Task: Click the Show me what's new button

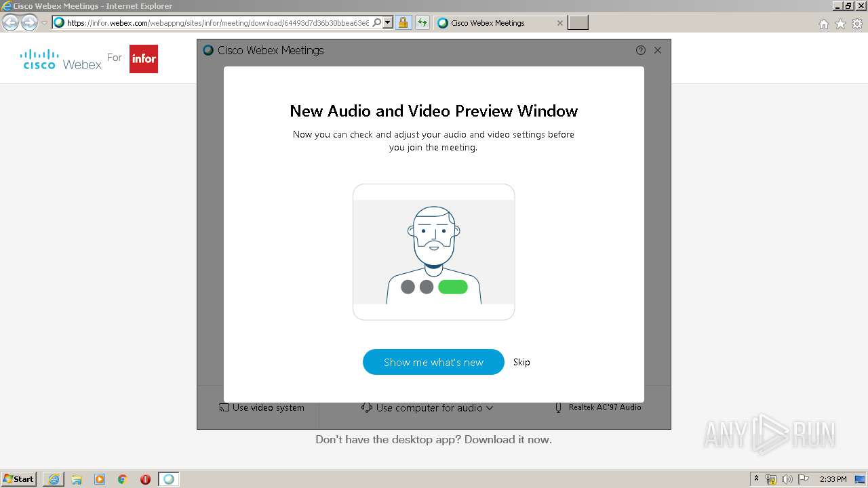Action: click(x=433, y=362)
